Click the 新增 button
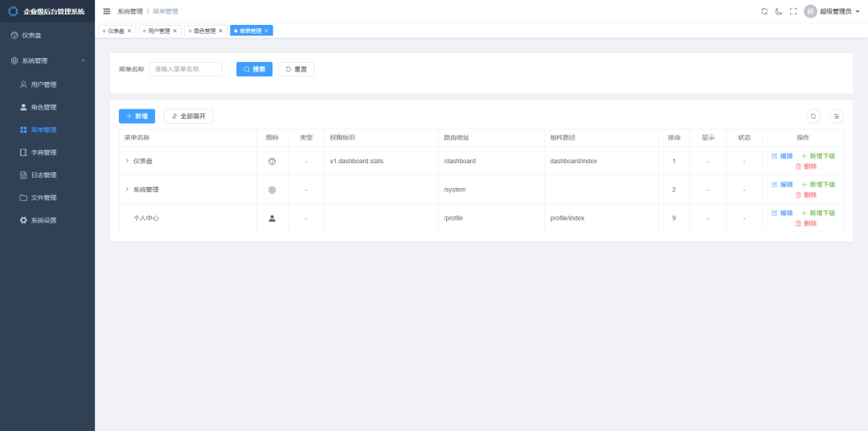Image resolution: width=868 pixels, height=431 pixels. coord(137,117)
